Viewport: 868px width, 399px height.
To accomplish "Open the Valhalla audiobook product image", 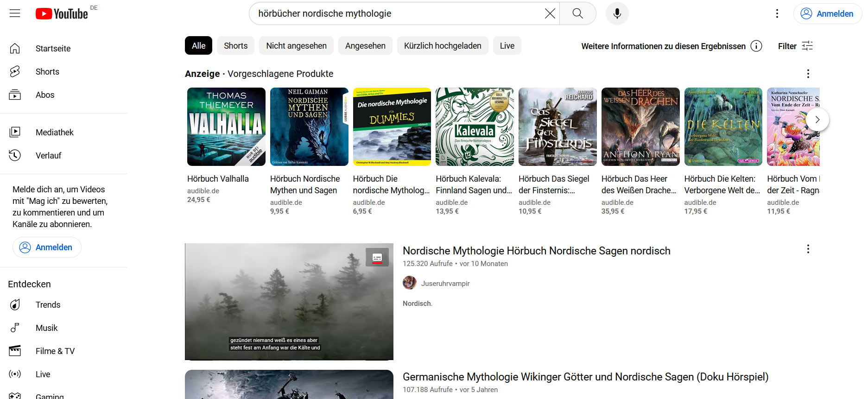I will (x=226, y=127).
